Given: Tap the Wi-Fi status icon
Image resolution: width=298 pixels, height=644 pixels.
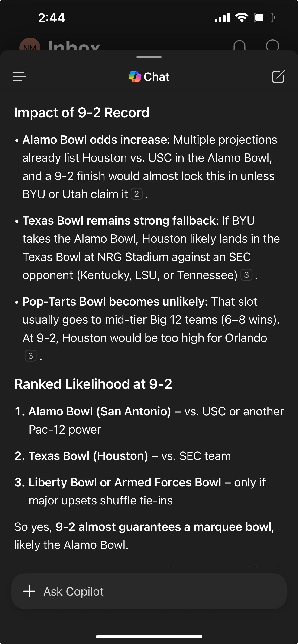Looking at the screenshot, I should pyautogui.click(x=241, y=17).
